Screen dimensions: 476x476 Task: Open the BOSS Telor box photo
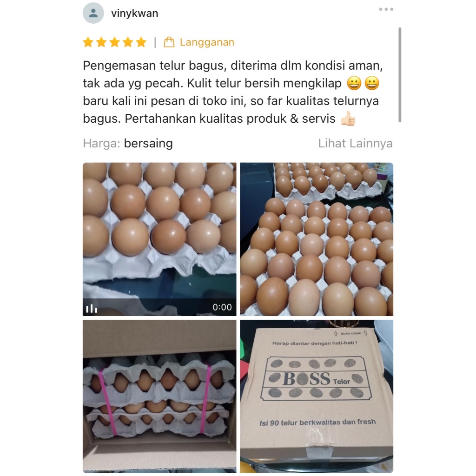point(317,396)
